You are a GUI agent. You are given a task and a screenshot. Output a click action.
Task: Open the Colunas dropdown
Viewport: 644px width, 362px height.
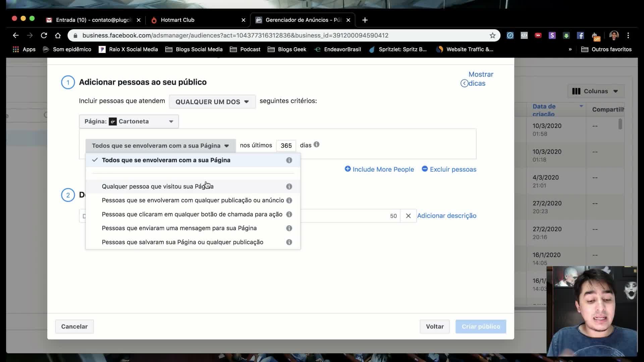coord(595,91)
